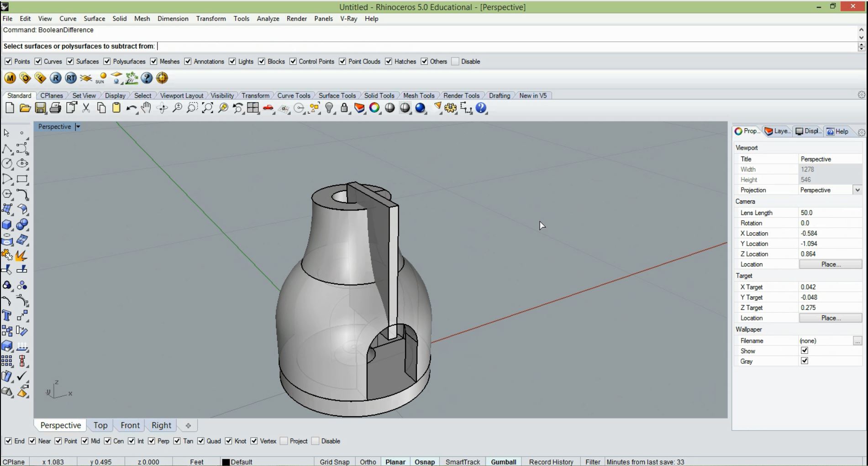Image resolution: width=868 pixels, height=466 pixels.
Task: Click the Explode tool icon
Action: click(x=21, y=255)
